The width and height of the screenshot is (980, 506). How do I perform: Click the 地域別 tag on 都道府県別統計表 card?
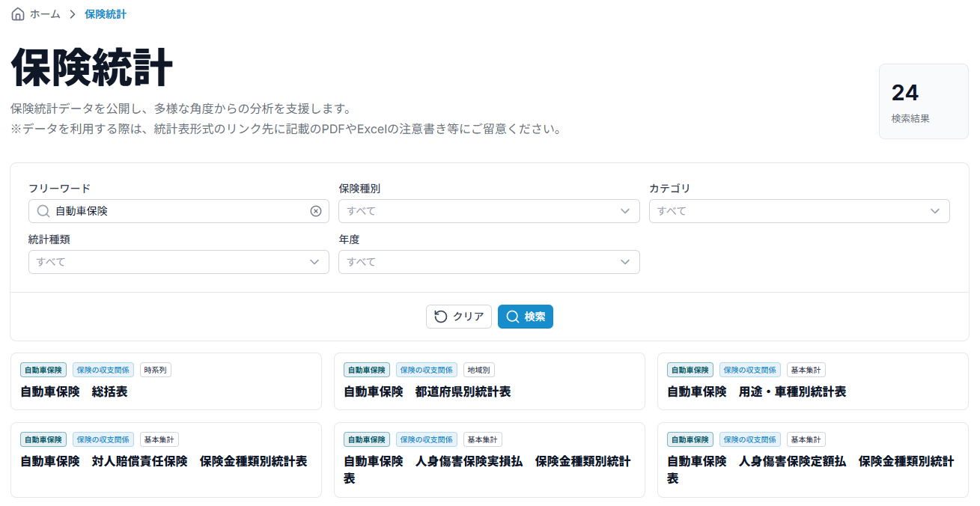coord(479,370)
